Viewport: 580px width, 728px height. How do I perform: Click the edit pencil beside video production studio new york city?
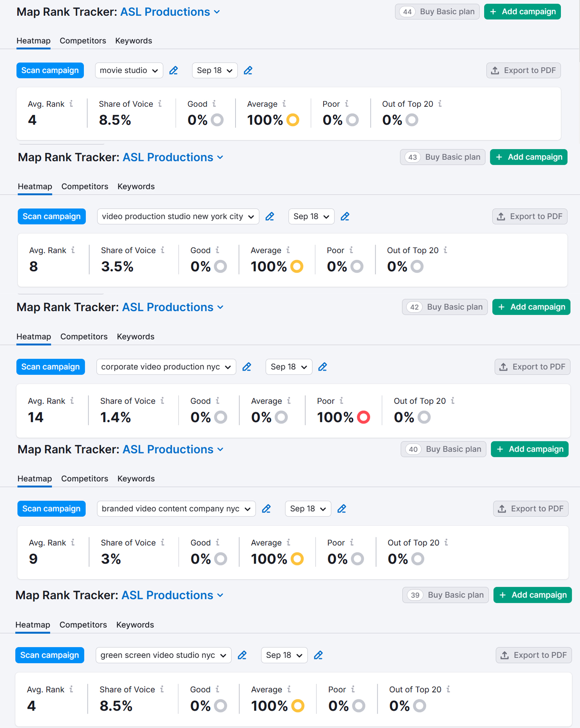click(x=270, y=216)
